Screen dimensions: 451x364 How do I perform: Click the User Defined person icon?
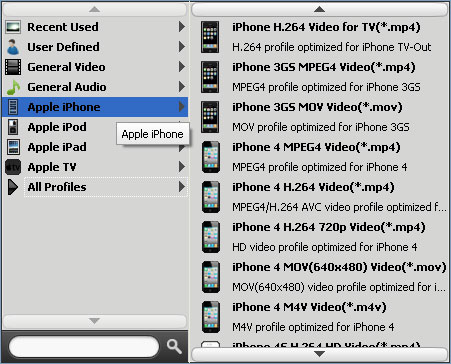pyautogui.click(x=13, y=47)
